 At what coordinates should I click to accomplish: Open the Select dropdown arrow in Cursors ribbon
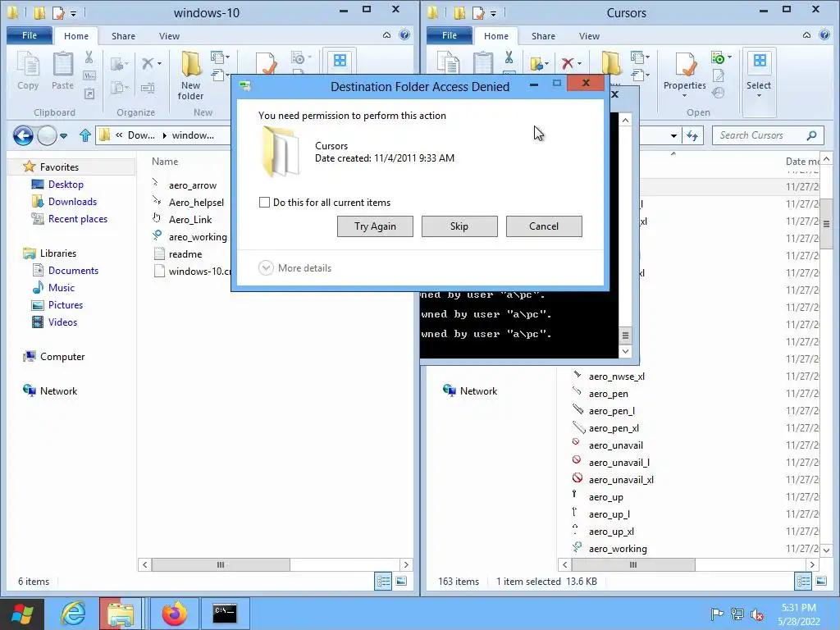[x=759, y=96]
